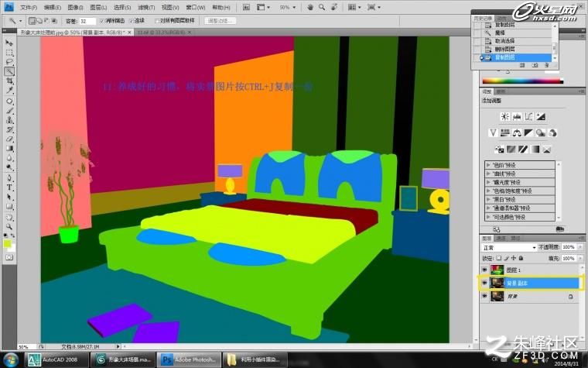The height and width of the screenshot is (368, 588).
Task: Select the Eraser tool
Action: [9, 139]
